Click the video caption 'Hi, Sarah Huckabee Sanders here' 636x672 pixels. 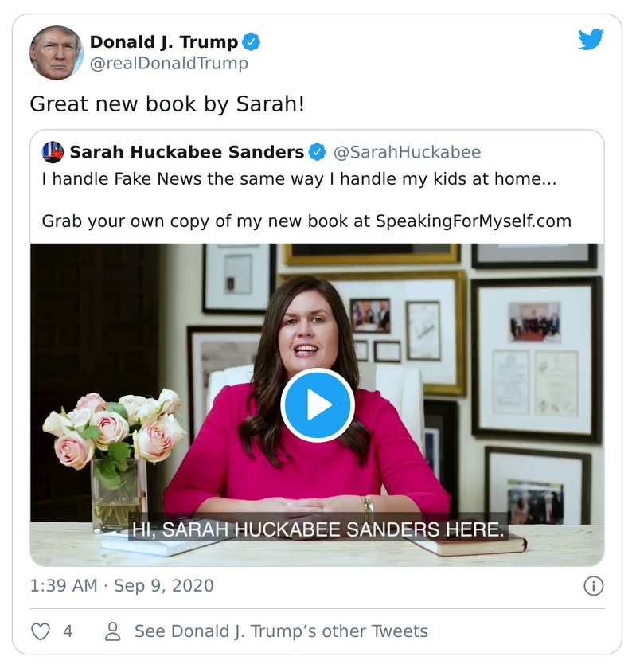tap(318, 529)
